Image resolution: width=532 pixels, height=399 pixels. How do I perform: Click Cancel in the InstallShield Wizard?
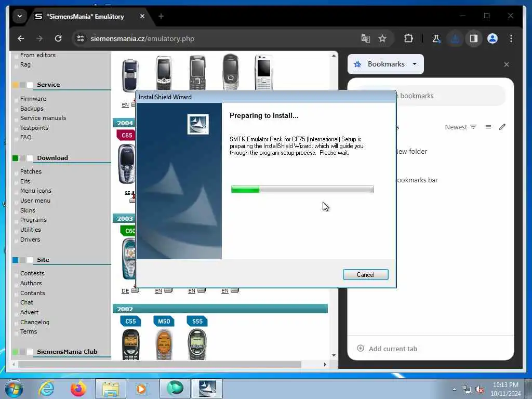coord(365,274)
